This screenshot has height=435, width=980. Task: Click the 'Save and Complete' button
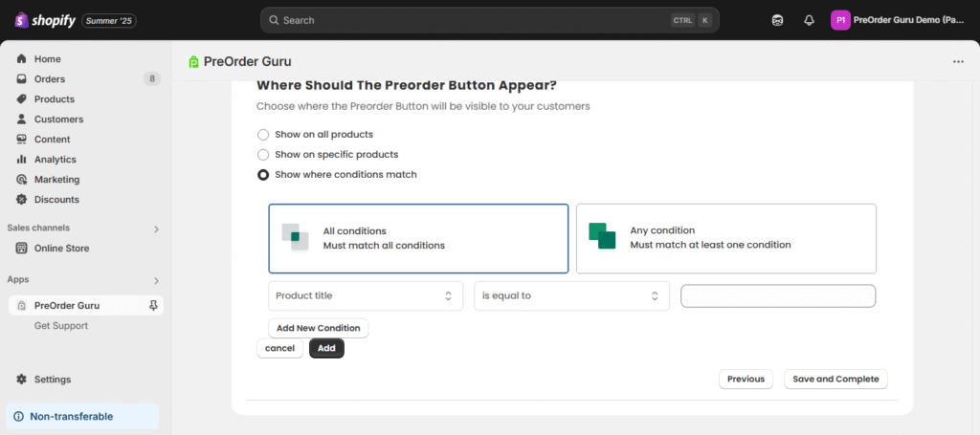click(835, 380)
